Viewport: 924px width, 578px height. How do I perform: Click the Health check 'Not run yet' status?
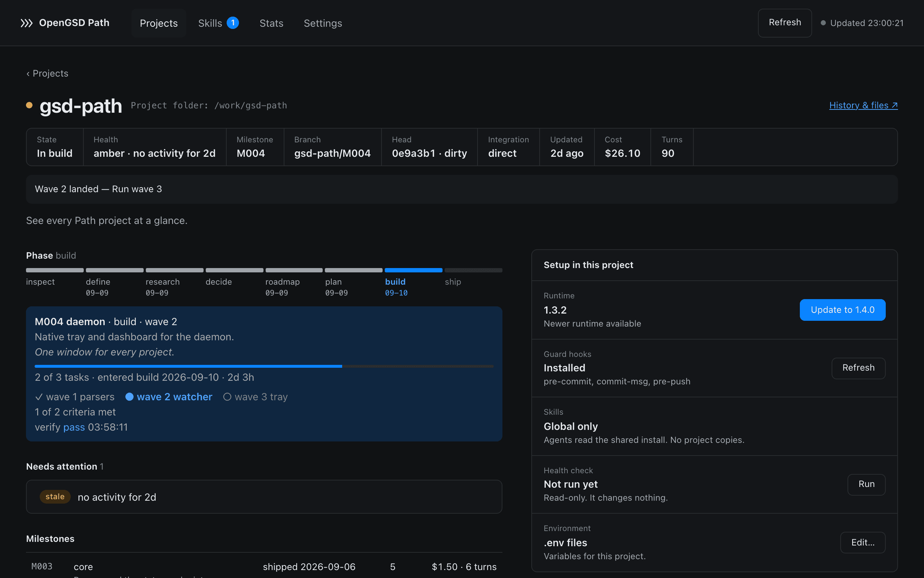pos(570,484)
